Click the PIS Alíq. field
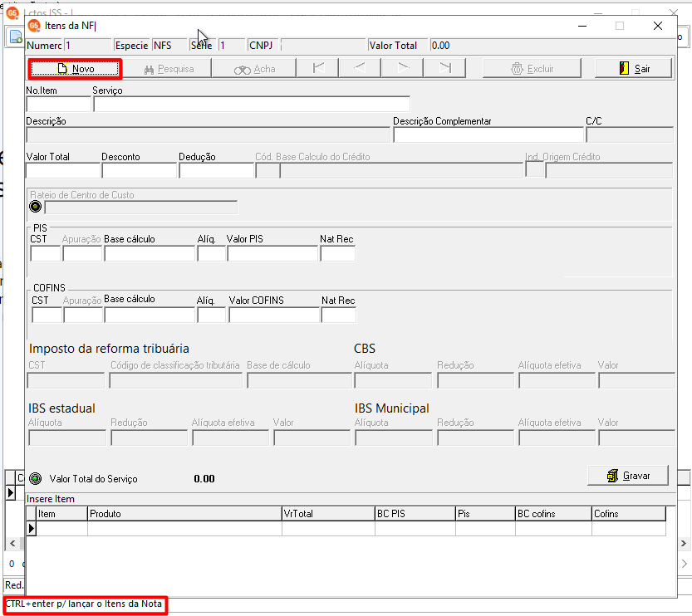 [x=211, y=253]
